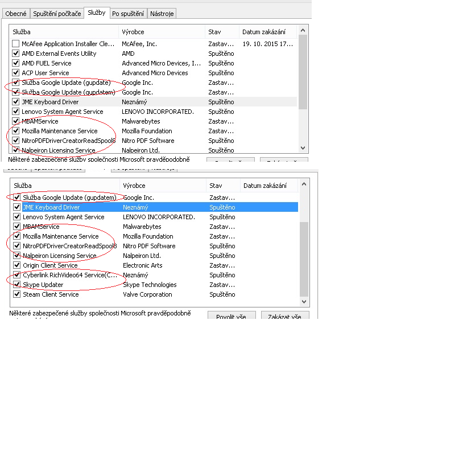467x476 pixels.
Task: Select the Služby tab
Action: pyautogui.click(x=97, y=13)
